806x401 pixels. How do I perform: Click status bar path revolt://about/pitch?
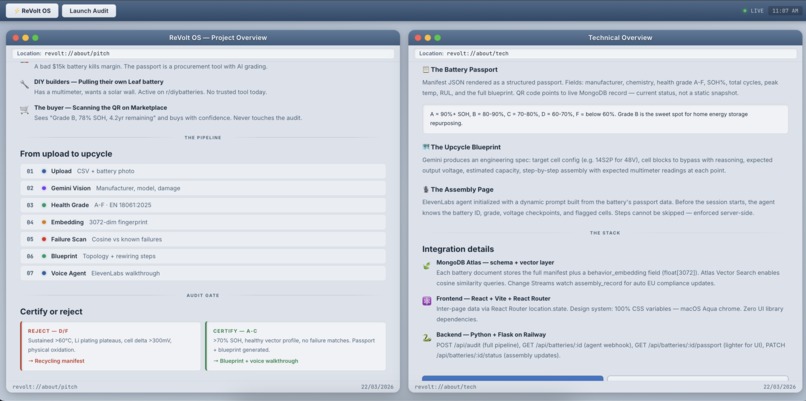point(45,387)
